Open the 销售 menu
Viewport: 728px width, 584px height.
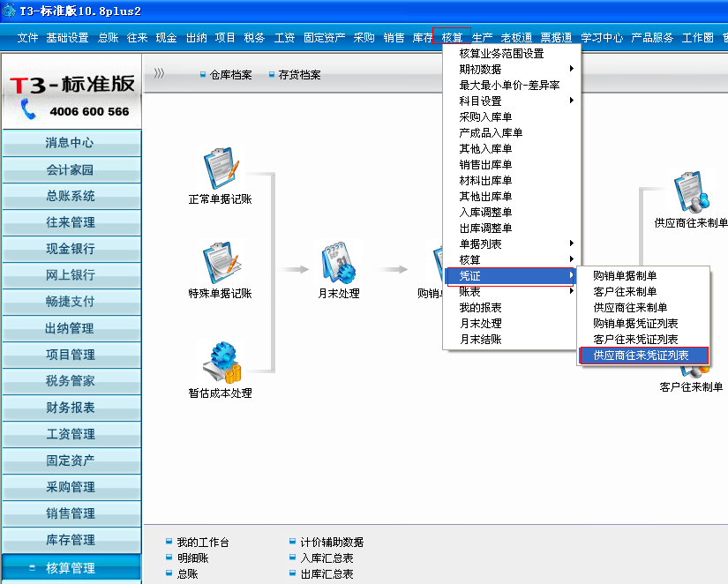394,37
